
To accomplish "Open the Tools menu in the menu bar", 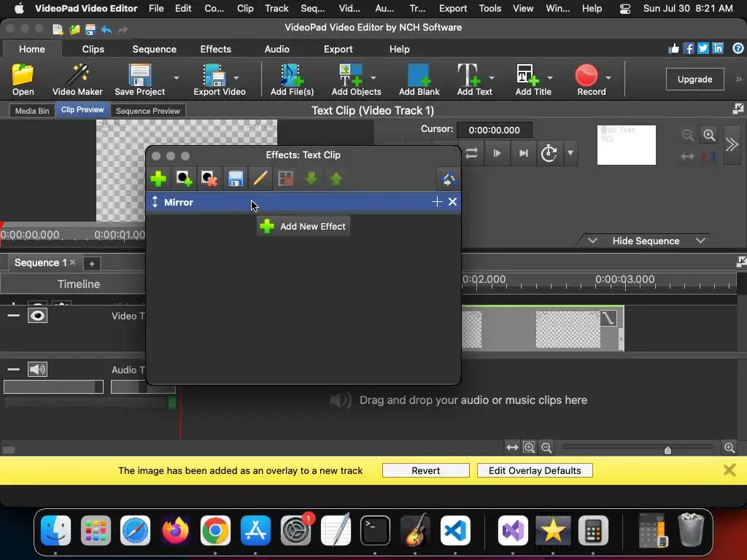I will [x=489, y=8].
